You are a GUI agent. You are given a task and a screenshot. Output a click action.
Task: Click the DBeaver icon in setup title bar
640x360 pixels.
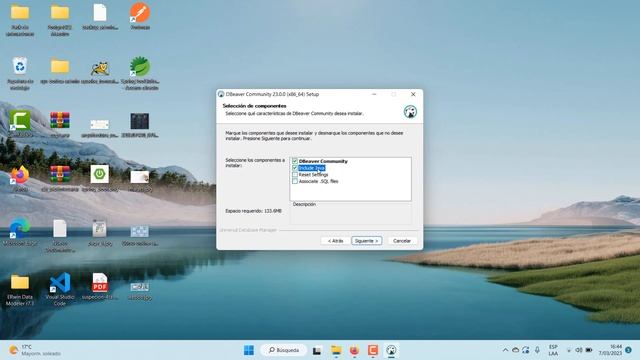221,94
